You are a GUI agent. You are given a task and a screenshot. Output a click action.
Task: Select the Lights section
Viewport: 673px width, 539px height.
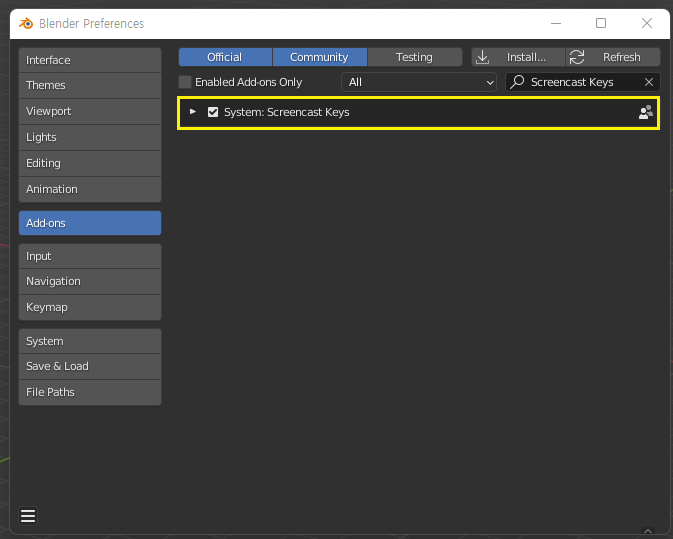click(x=90, y=137)
